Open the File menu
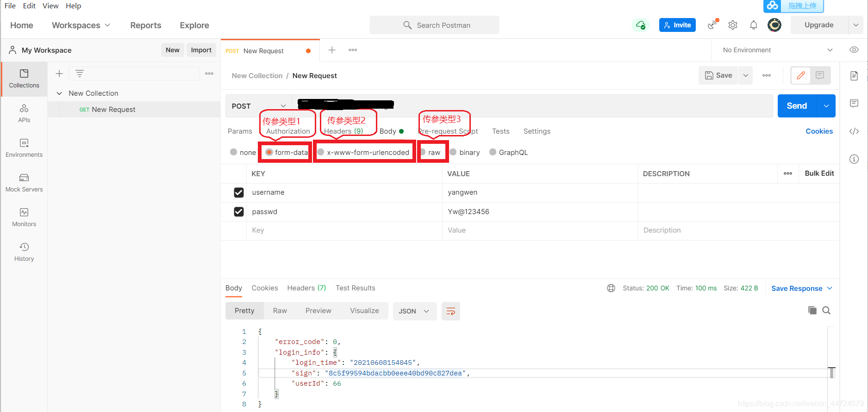868x412 pixels. (x=10, y=6)
